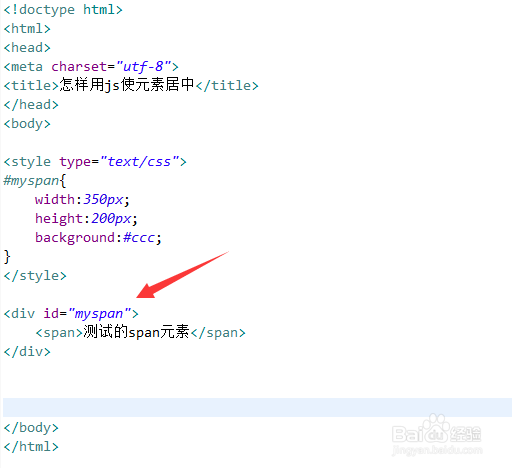Click the span text 测试的span元素
This screenshot has height=468, width=512.
(x=136, y=332)
